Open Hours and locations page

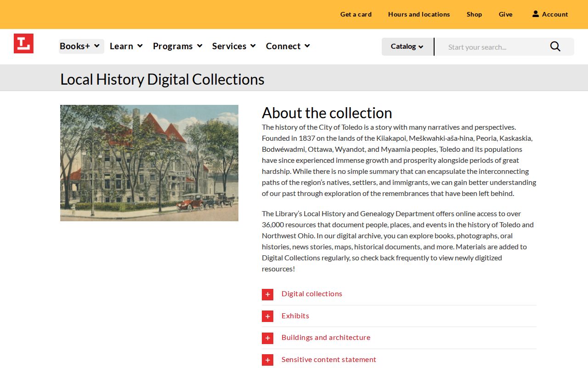[419, 14]
